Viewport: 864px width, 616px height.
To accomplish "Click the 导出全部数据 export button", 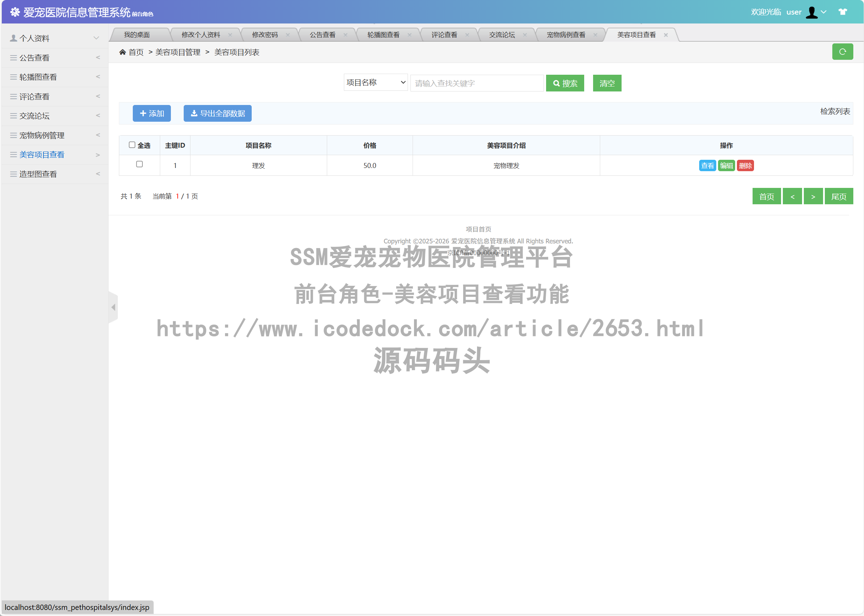I will (x=218, y=114).
